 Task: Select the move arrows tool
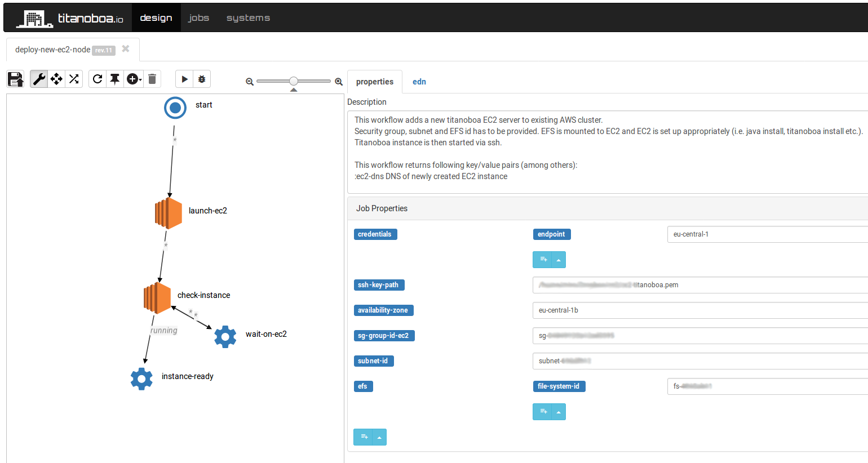[x=56, y=79]
